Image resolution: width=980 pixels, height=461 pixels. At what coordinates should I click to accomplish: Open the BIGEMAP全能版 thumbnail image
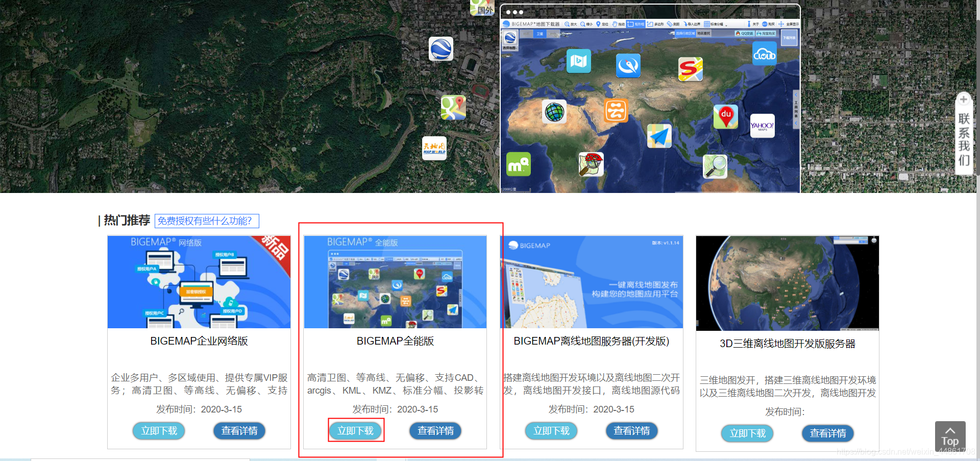(395, 282)
